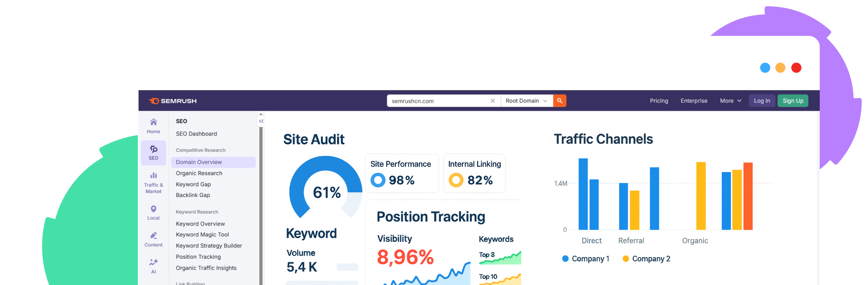Click the blue Site Performance ring icon
This screenshot has width=868, height=285.
tap(378, 180)
